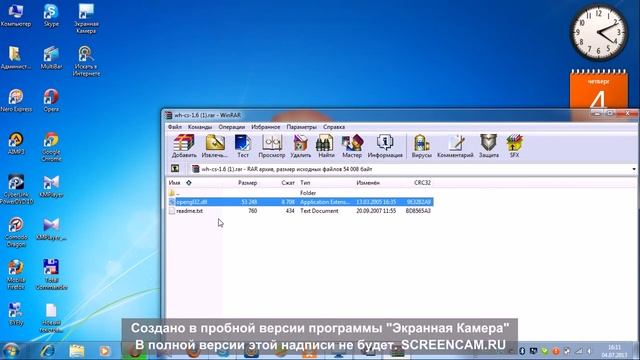Click the Вирусы virus scan icon
Viewport: 640px width, 360px height.
click(421, 146)
